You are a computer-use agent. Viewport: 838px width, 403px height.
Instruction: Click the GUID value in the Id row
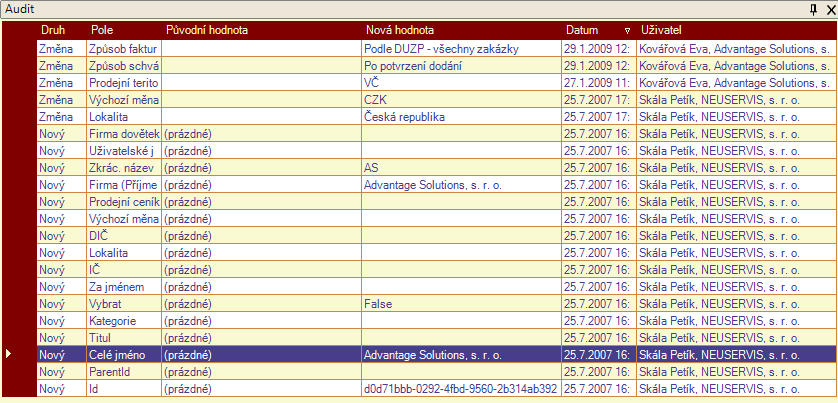[x=460, y=388]
